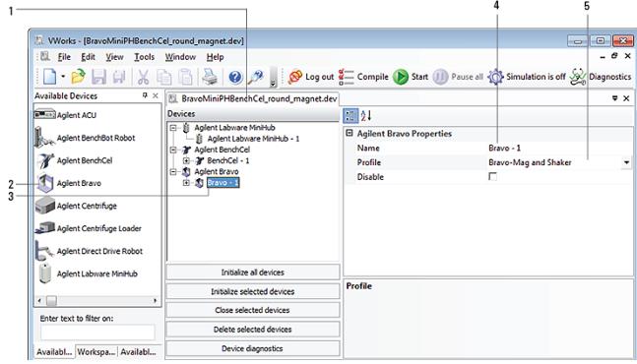
Task: Select BenchCel - 1 in device tree
Action: 227,160
